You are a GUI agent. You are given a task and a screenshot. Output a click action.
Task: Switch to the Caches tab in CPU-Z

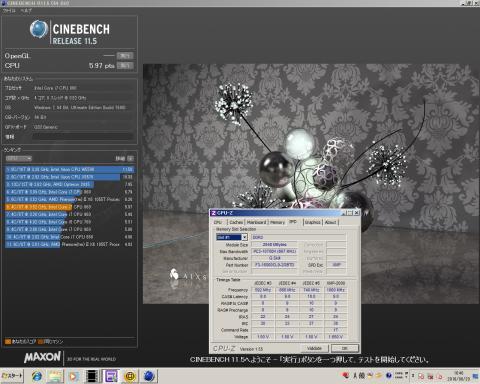click(x=236, y=222)
